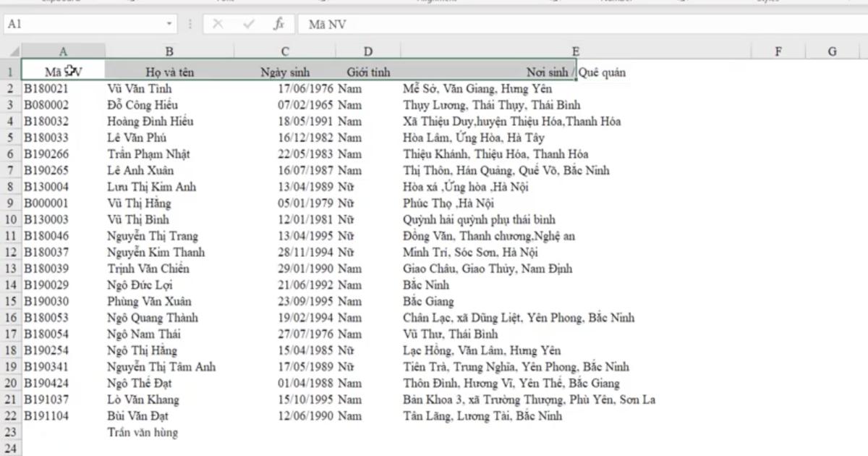Image resolution: width=868 pixels, height=456 pixels.
Task: Click the Enter checkmark formula bar icon
Action: [249, 24]
